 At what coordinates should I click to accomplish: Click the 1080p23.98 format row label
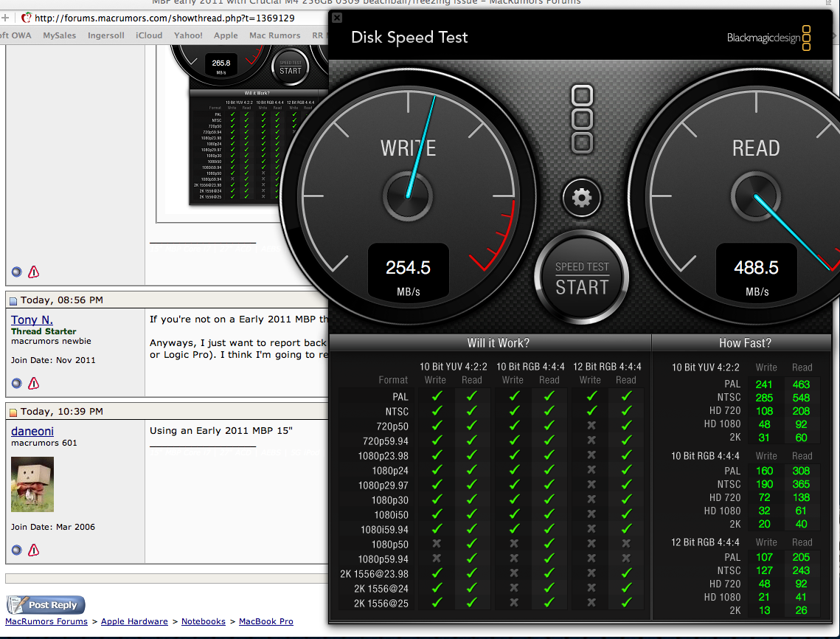(383, 456)
